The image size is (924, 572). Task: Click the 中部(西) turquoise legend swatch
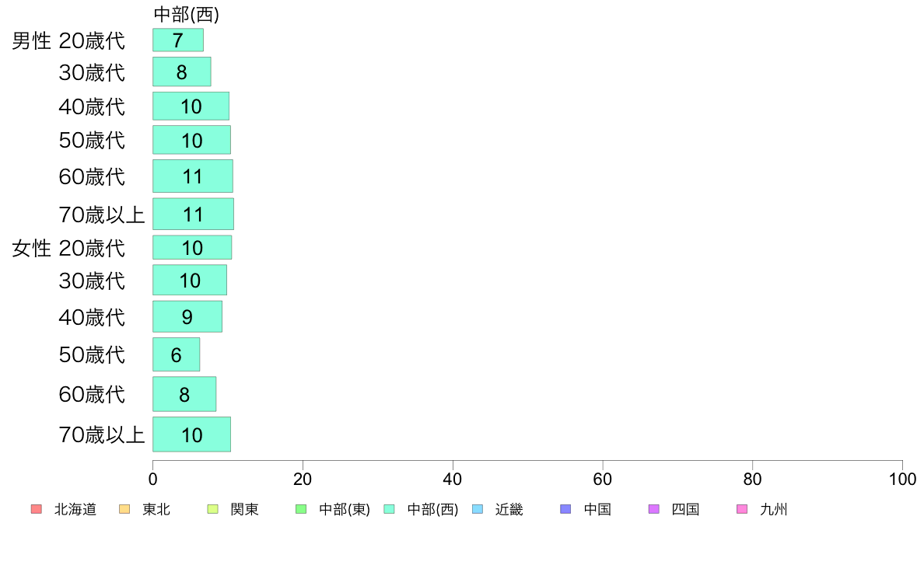389,509
